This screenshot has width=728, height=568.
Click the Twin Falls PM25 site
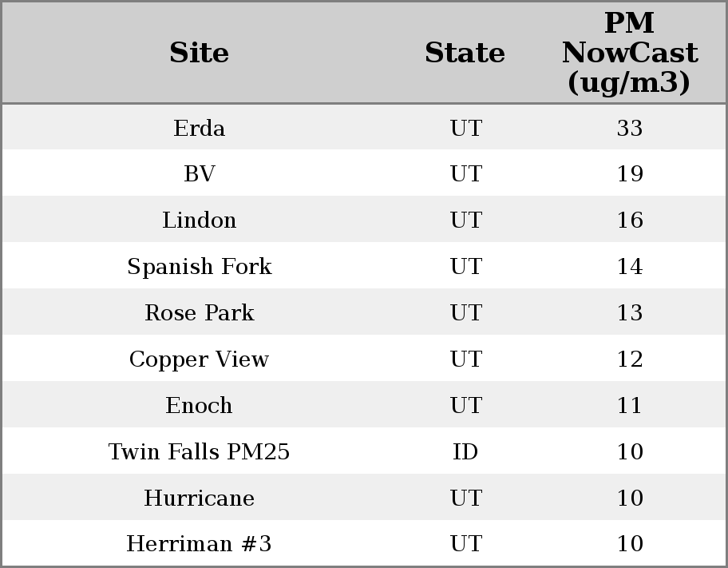click(200, 452)
